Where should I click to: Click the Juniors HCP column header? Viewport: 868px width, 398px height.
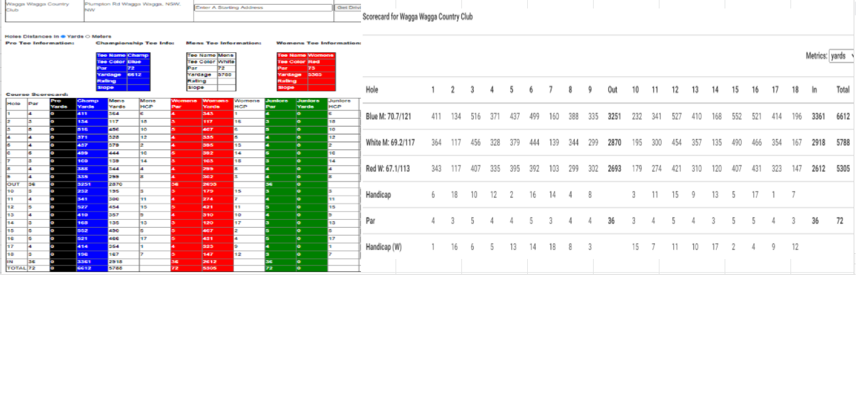343,104
